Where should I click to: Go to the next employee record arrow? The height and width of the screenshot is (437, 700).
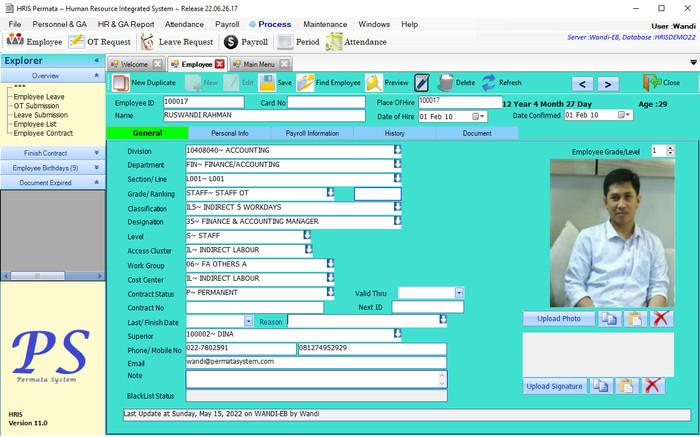point(607,83)
